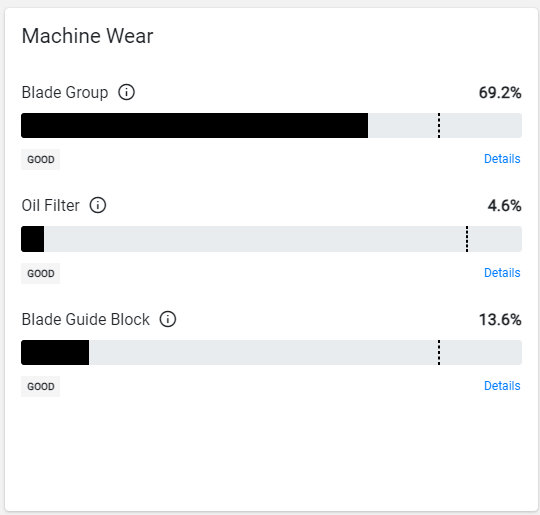Click the dotted threshold marker on Oil Filter bar

(x=467, y=239)
